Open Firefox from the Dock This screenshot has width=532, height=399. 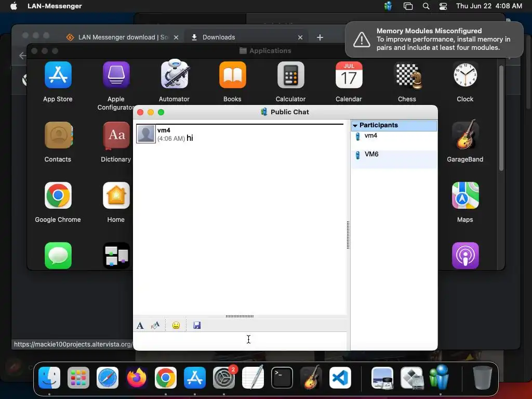pyautogui.click(x=137, y=378)
